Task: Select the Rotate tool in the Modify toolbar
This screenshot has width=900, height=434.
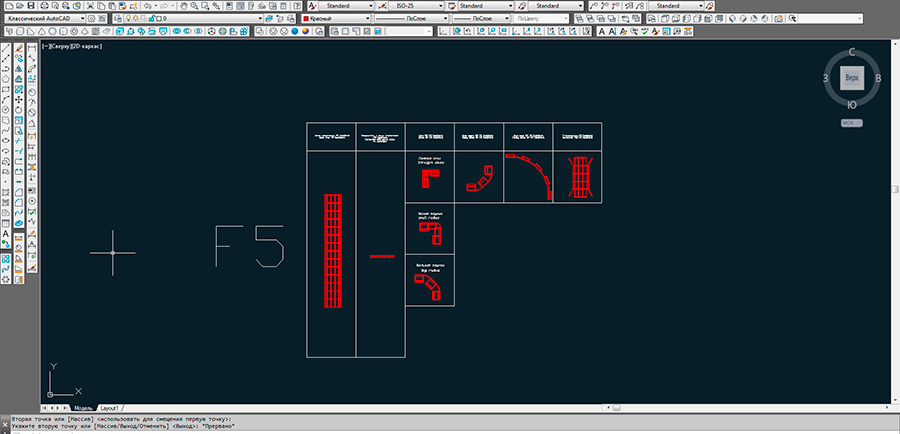Action: click(x=19, y=110)
